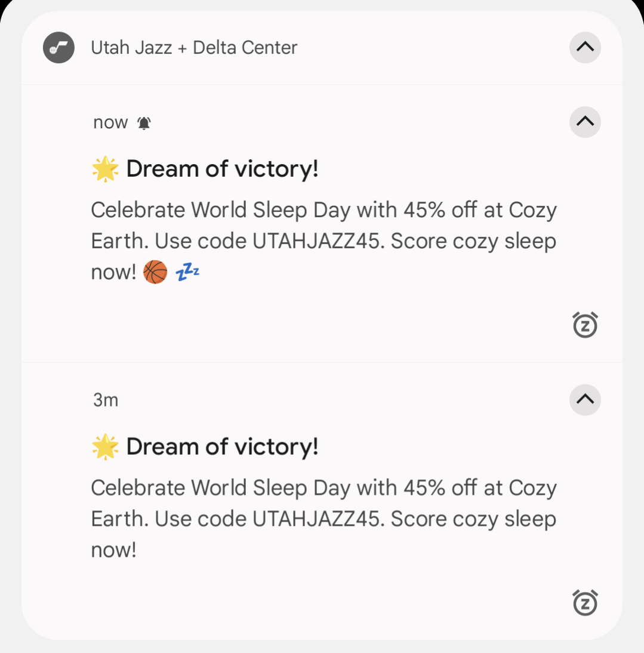Tap 'Celebrate World Sleep Day' in 3m notification

coord(221,488)
